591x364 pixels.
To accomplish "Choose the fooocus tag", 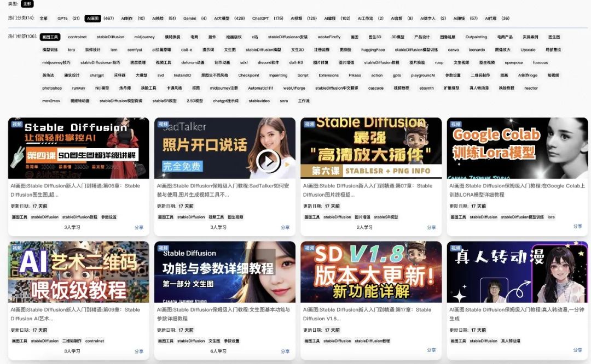I will (x=540, y=62).
